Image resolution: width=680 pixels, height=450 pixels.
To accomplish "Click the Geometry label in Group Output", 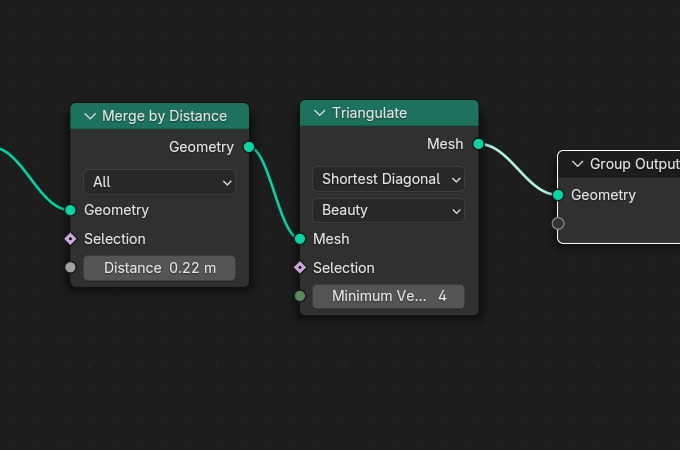I will tap(603, 195).
